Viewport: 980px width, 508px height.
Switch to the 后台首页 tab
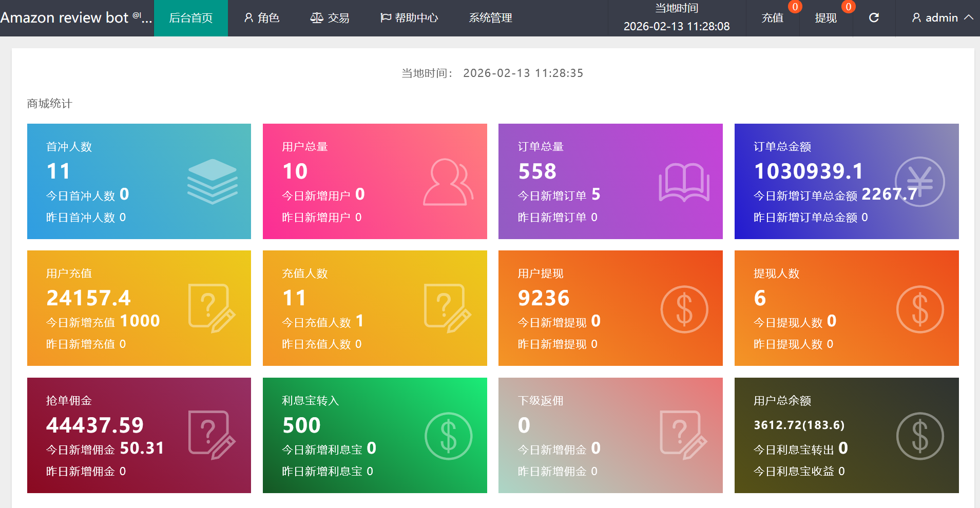tap(191, 18)
